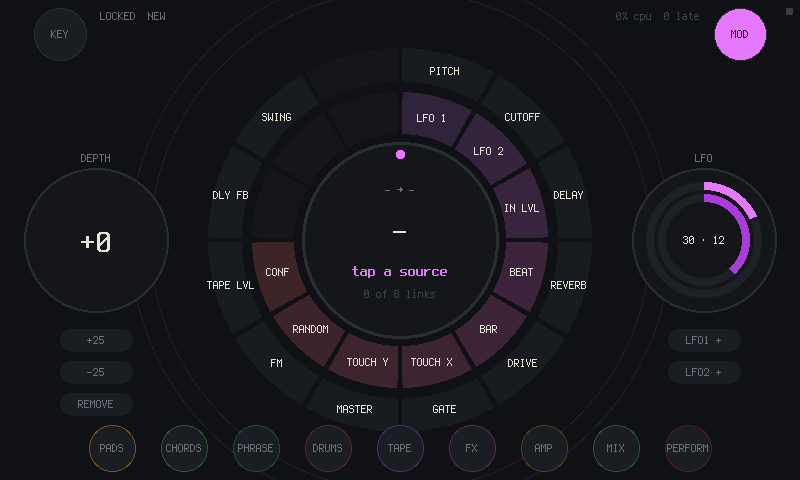Screen dimensions: 800x480
Task: Switch to the PERFORM page
Action: coord(688,448)
